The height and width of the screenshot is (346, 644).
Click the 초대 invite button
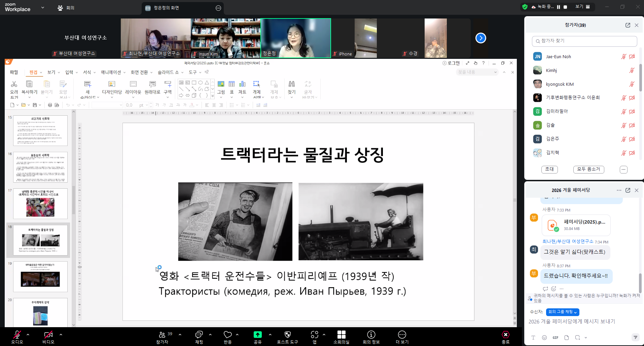click(x=549, y=169)
